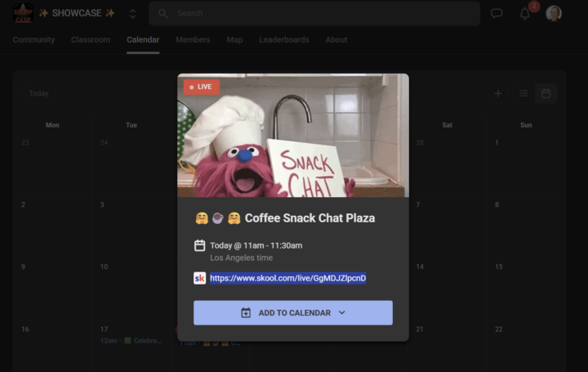Click the Skool sk link icon
588x372 pixels.
coord(199,278)
